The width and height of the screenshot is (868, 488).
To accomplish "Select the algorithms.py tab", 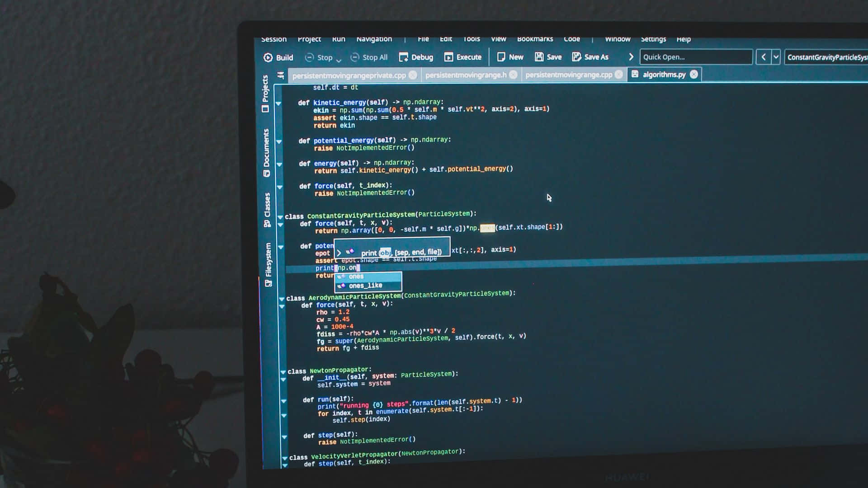I will [664, 75].
